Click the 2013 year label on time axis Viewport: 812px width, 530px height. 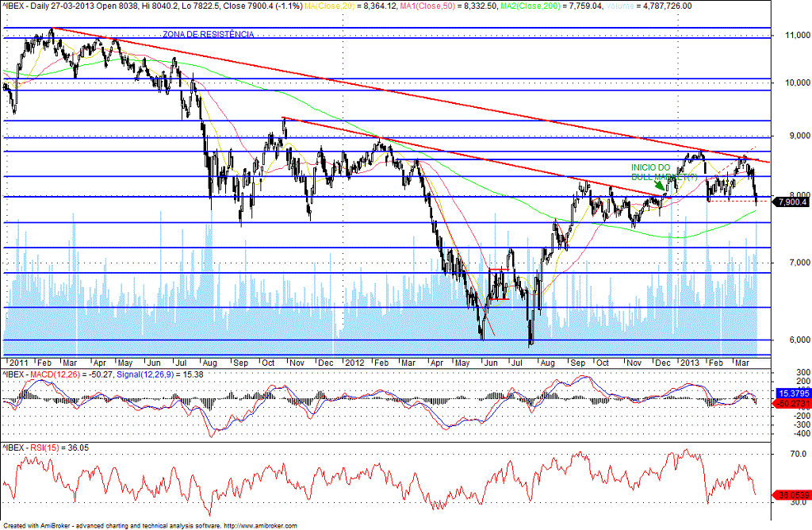(x=690, y=363)
